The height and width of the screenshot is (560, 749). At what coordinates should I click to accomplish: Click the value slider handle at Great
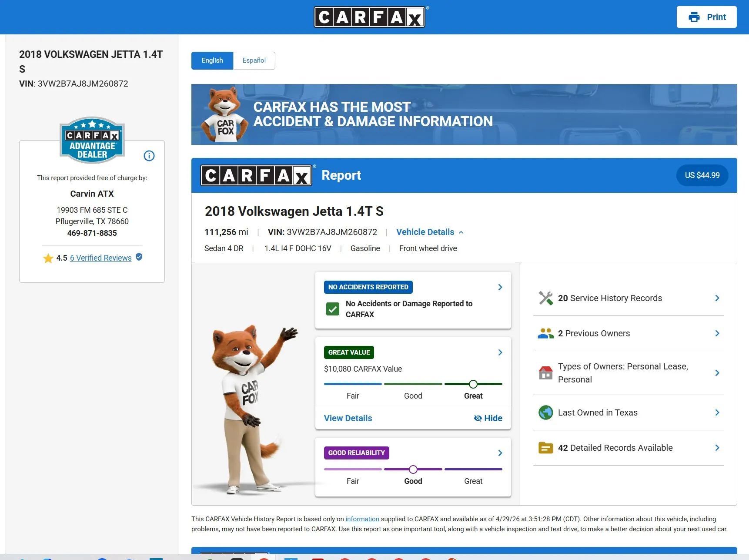tap(473, 384)
